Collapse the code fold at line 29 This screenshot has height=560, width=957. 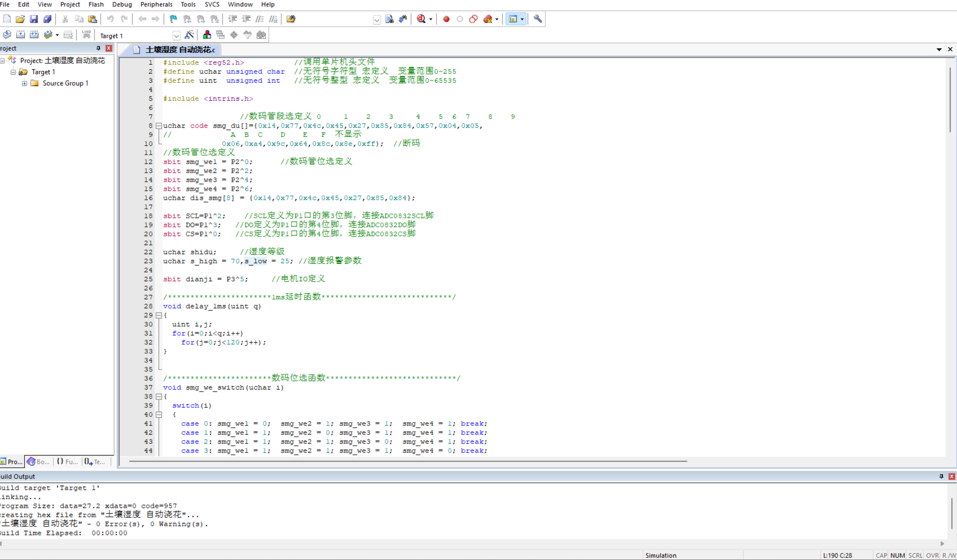coord(159,316)
